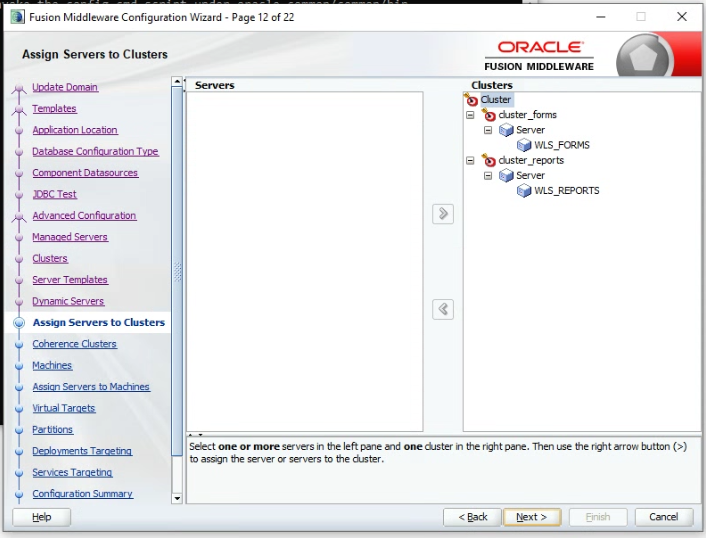Click the cluster_reports target icon
This screenshot has width=706, height=538.
pyautogui.click(x=489, y=160)
